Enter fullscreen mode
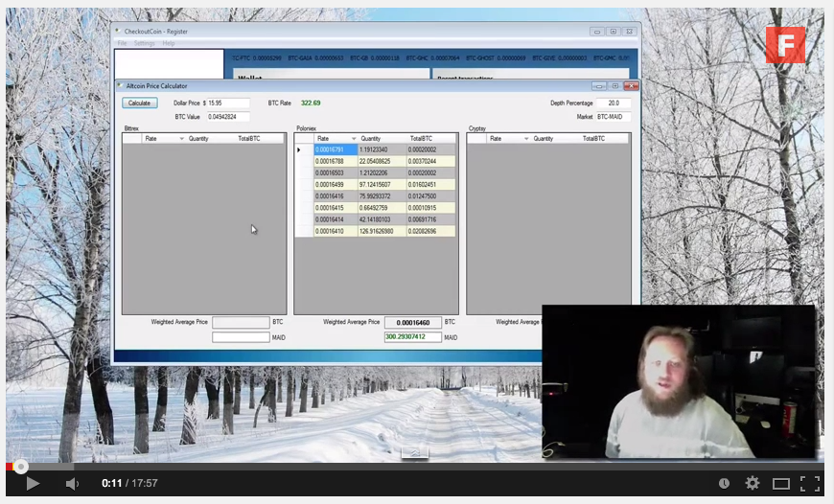Image resolution: width=834 pixels, height=504 pixels. pos(810,483)
